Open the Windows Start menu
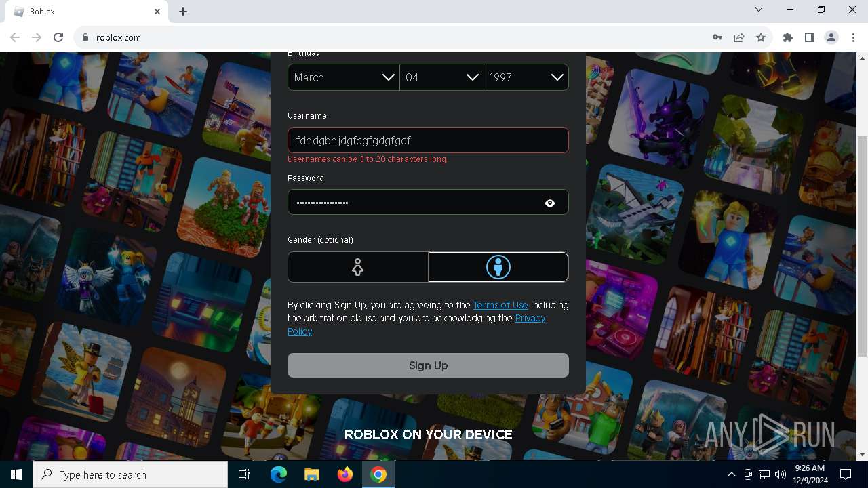 pyautogui.click(x=16, y=474)
